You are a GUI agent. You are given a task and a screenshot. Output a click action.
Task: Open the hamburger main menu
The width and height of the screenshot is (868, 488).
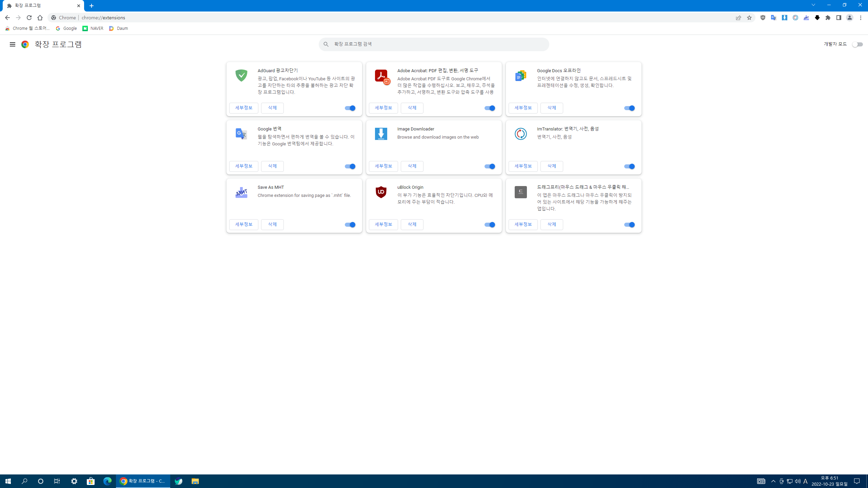coord(13,44)
